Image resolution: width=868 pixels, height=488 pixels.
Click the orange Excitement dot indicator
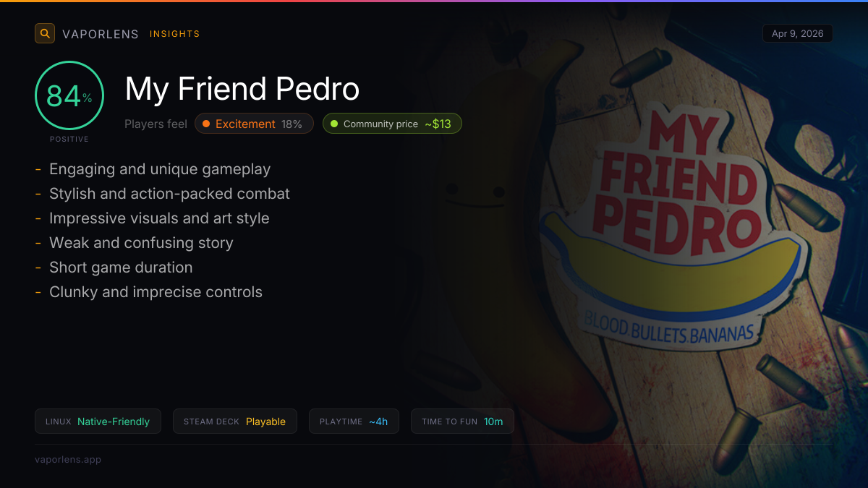(x=206, y=124)
